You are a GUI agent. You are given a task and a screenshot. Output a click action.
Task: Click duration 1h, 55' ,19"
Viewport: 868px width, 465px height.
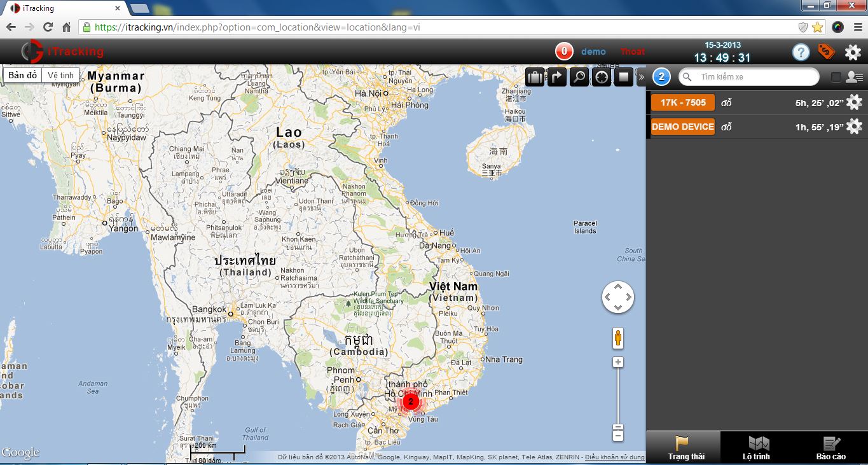tap(819, 127)
